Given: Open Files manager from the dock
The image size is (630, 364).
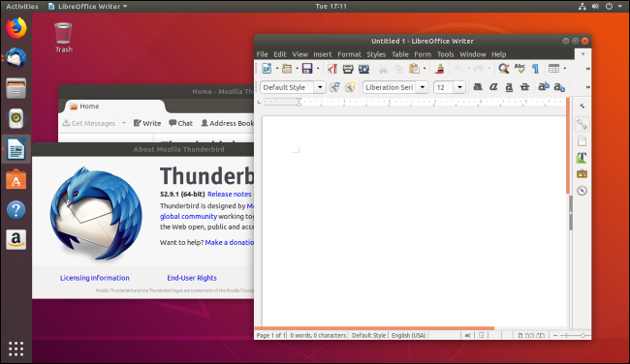Looking at the screenshot, I should click(16, 88).
